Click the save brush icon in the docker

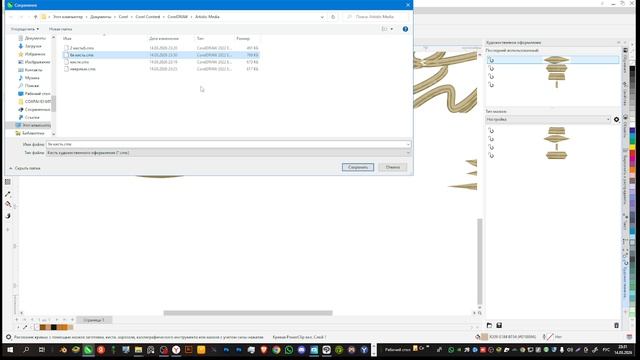coord(499,325)
